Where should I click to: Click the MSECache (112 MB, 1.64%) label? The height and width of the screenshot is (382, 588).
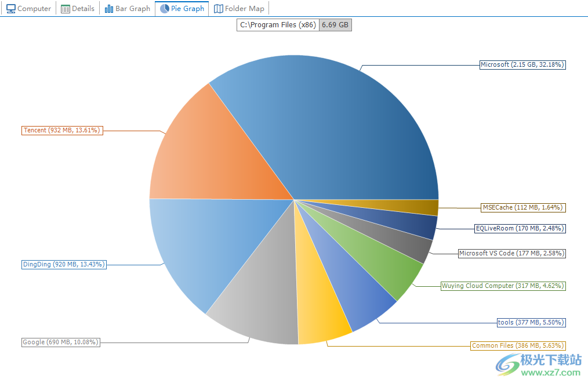click(x=523, y=207)
